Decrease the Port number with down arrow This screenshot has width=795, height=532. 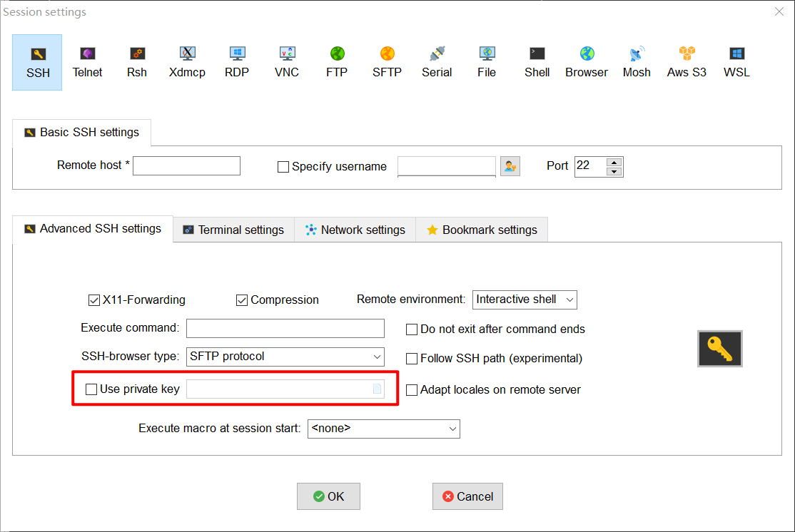pyautogui.click(x=614, y=171)
